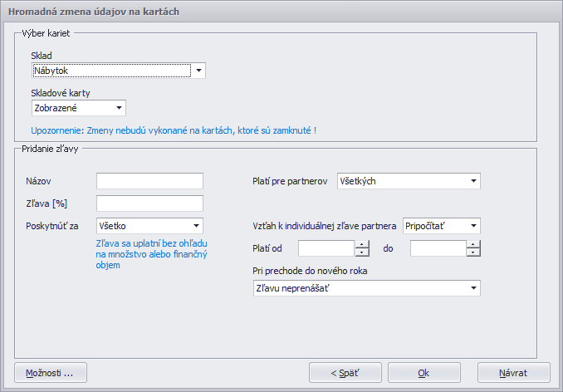Expand the Platí pre partnerov dropdown
The height and width of the screenshot is (392, 563).
click(x=409, y=181)
